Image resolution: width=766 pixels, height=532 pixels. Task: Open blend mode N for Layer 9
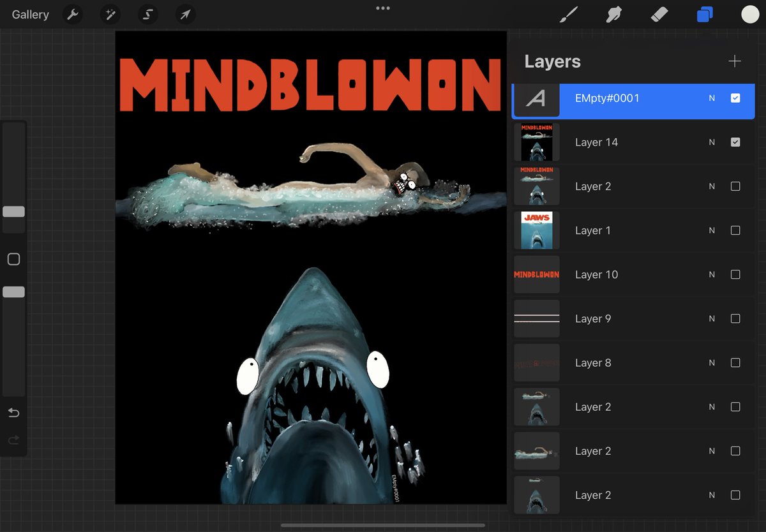712,318
